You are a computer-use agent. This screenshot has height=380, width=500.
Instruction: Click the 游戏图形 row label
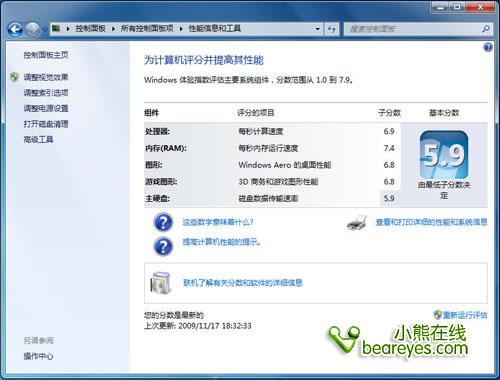tap(161, 182)
